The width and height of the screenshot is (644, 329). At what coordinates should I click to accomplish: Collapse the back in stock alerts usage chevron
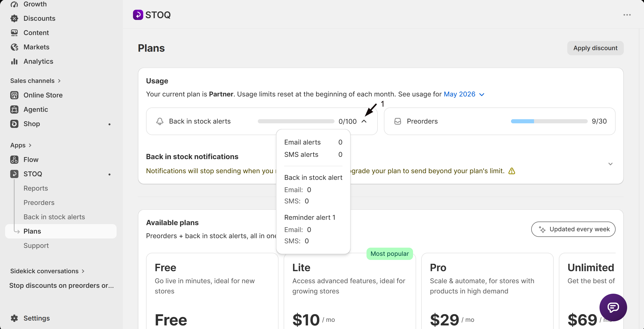[x=364, y=121]
